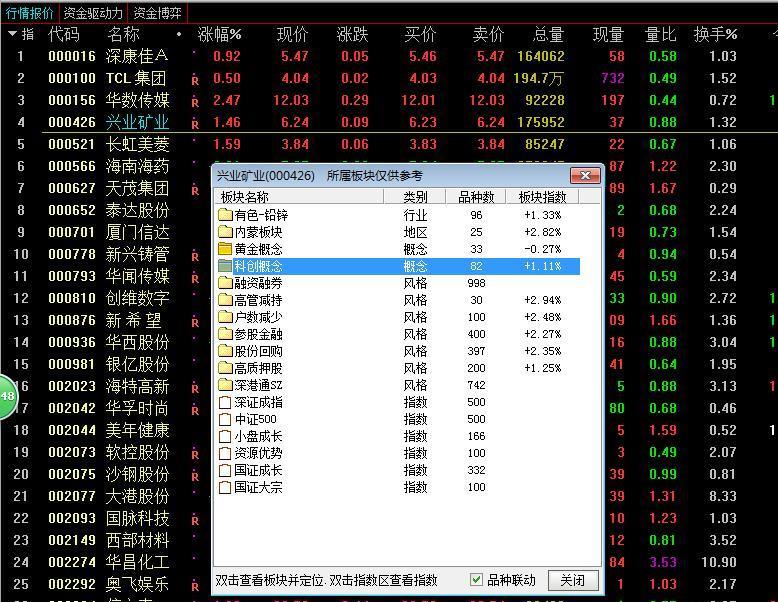The height and width of the screenshot is (602, 778).
Task: Click the R marker beside 新兴铸管
Action: [x=195, y=257]
